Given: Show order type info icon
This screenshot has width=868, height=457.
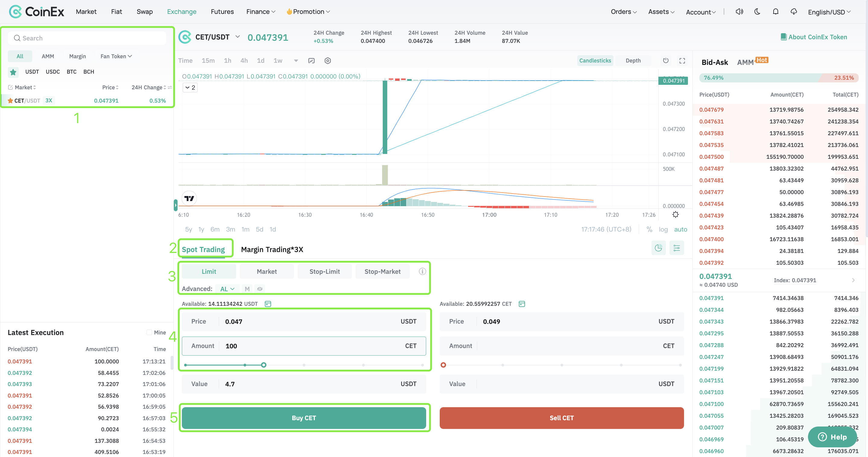Looking at the screenshot, I should point(422,271).
